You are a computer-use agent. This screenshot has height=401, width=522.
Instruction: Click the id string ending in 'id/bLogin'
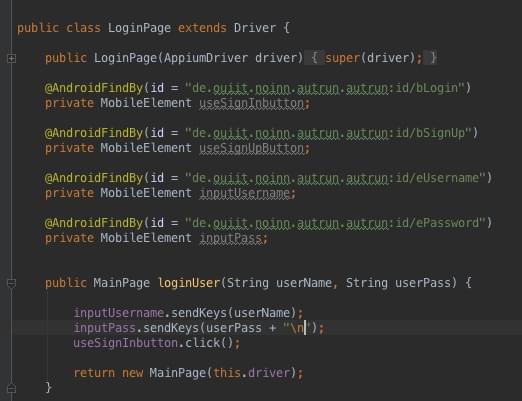point(325,88)
